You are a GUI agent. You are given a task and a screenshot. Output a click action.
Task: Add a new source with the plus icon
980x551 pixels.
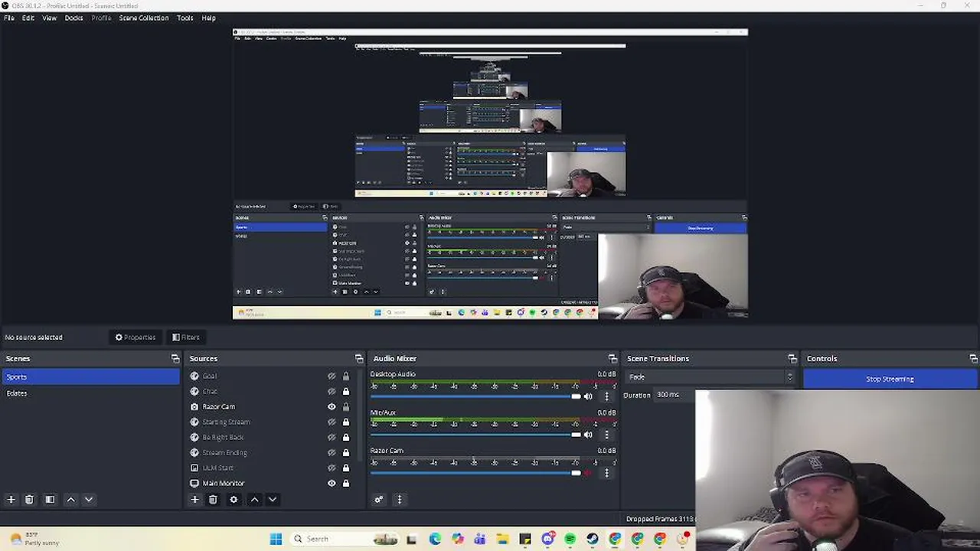point(194,500)
